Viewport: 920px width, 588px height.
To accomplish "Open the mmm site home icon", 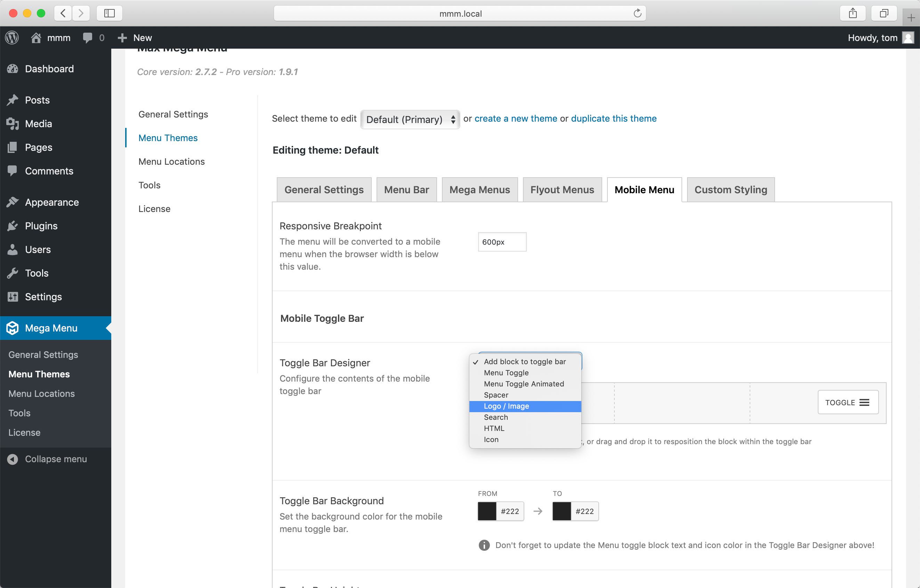I will click(36, 38).
